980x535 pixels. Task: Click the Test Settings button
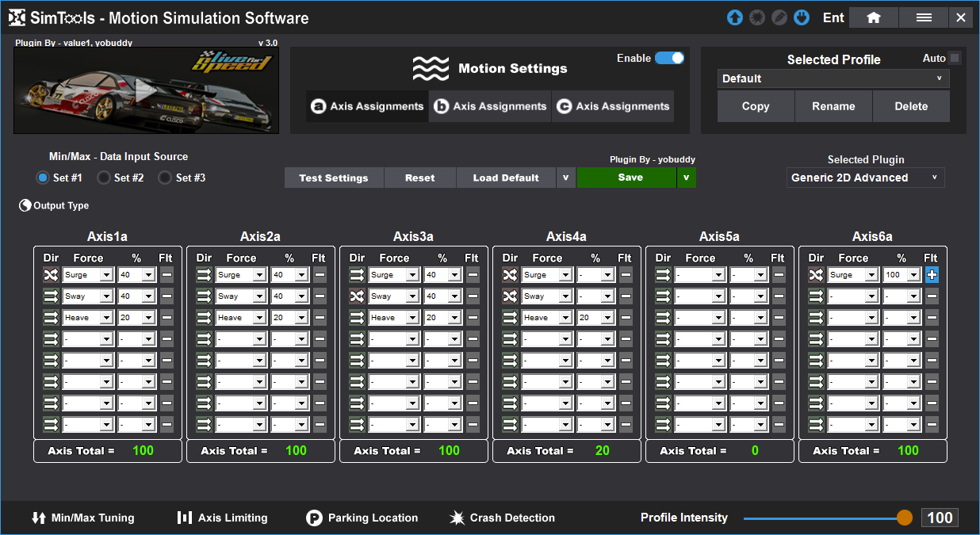pos(334,178)
